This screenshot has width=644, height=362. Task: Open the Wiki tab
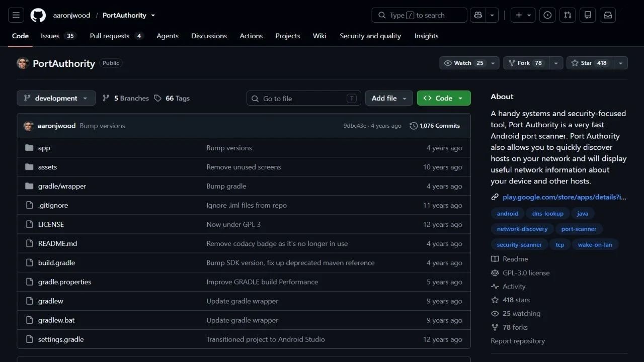tap(319, 36)
